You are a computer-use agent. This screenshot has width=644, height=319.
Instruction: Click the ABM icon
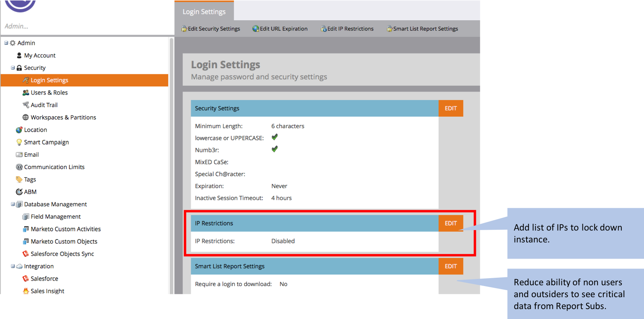coord(19,192)
